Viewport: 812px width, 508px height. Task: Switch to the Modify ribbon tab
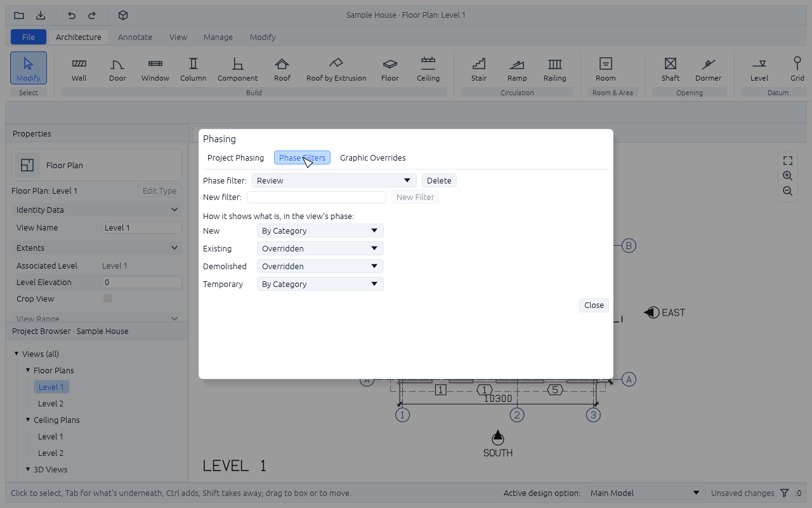(x=263, y=37)
